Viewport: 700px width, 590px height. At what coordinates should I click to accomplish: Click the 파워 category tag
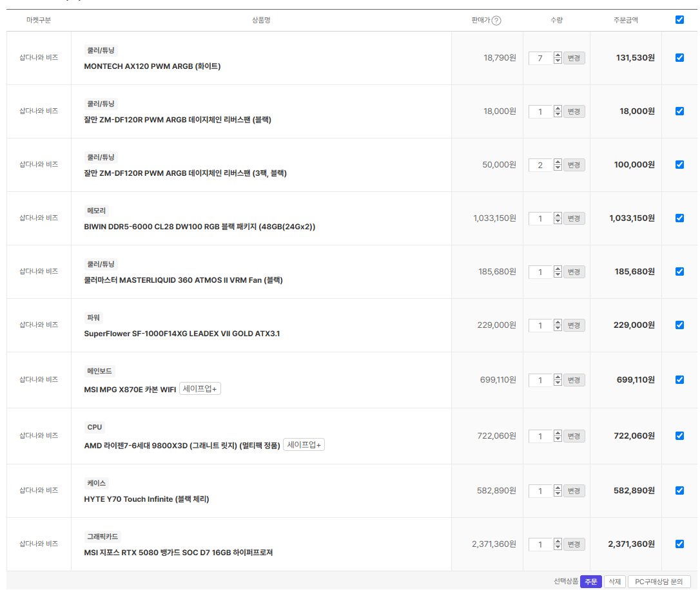(x=93, y=318)
